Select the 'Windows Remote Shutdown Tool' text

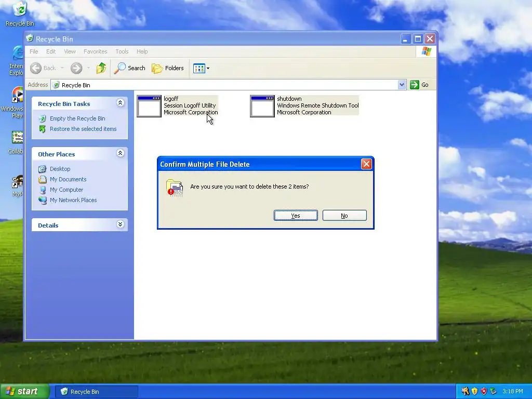318,105
